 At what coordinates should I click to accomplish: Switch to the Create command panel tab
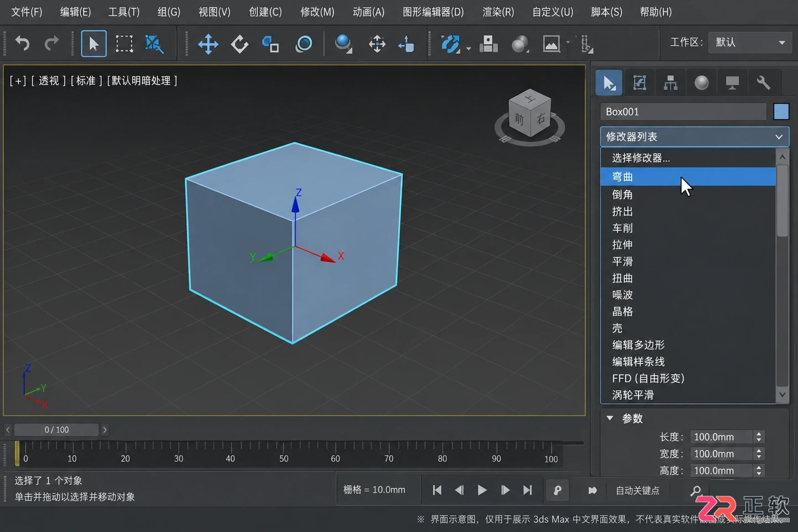pos(609,83)
